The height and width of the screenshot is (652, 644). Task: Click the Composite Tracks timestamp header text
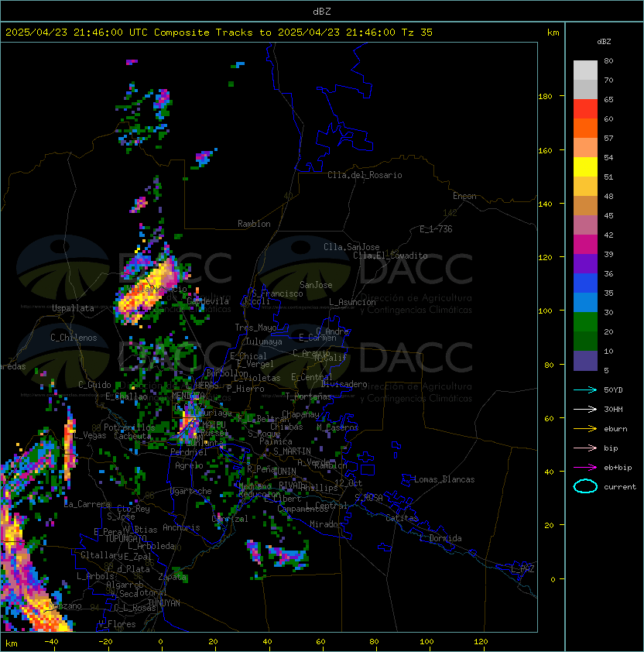pyautogui.click(x=219, y=33)
